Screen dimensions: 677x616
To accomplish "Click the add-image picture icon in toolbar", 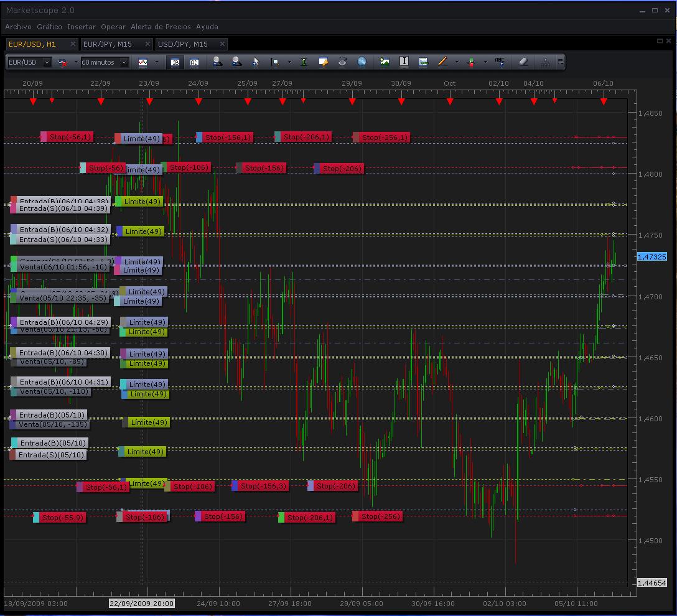I will pos(385,62).
